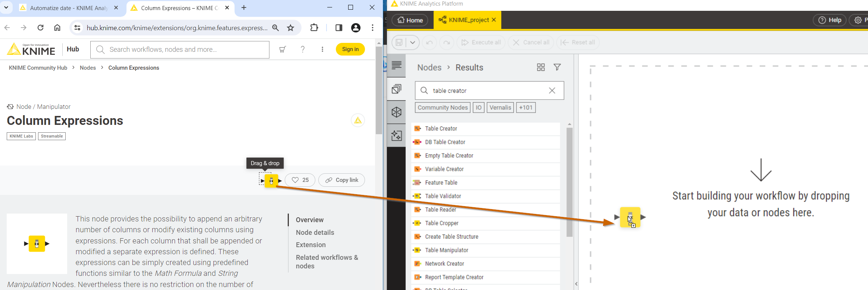Open the Description panel in KNIME sidebar

(396, 66)
